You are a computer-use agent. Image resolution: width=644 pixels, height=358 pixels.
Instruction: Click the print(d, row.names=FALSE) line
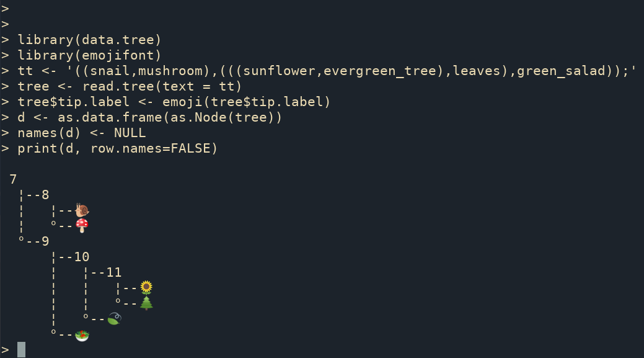click(x=117, y=148)
